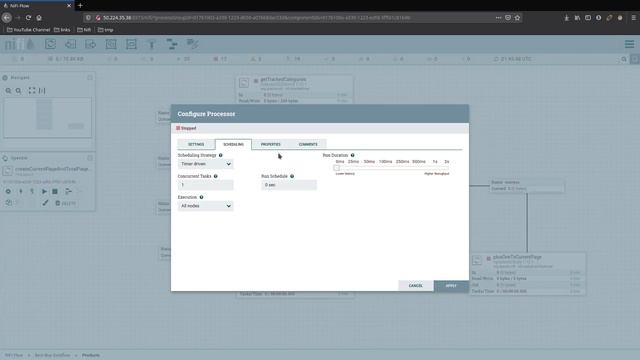Select the Remote Process Group toolbar icon
The image size is (640, 360).
click(x=131, y=44)
